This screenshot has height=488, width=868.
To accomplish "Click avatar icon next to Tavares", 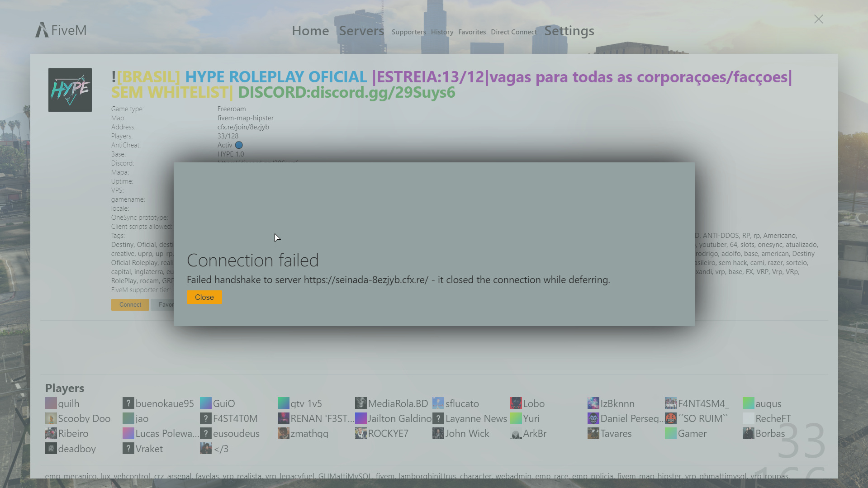I will click(593, 433).
